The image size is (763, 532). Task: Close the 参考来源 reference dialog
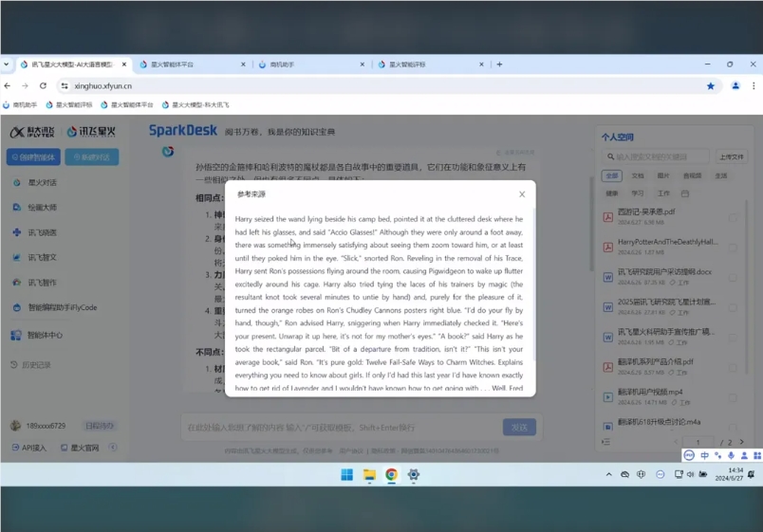pos(522,194)
